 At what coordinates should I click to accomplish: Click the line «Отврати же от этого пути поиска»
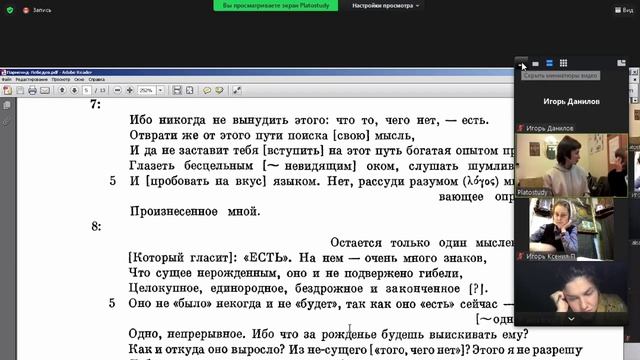[272, 135]
